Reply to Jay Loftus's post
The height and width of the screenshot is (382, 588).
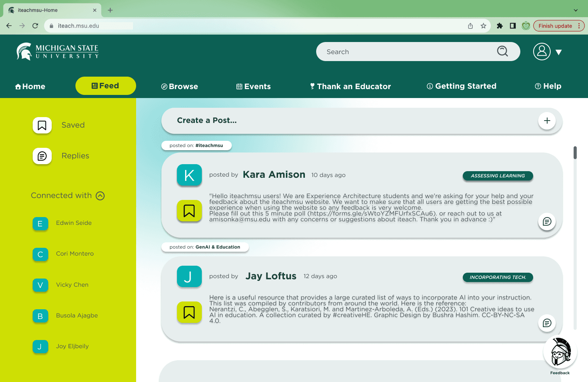pos(547,323)
